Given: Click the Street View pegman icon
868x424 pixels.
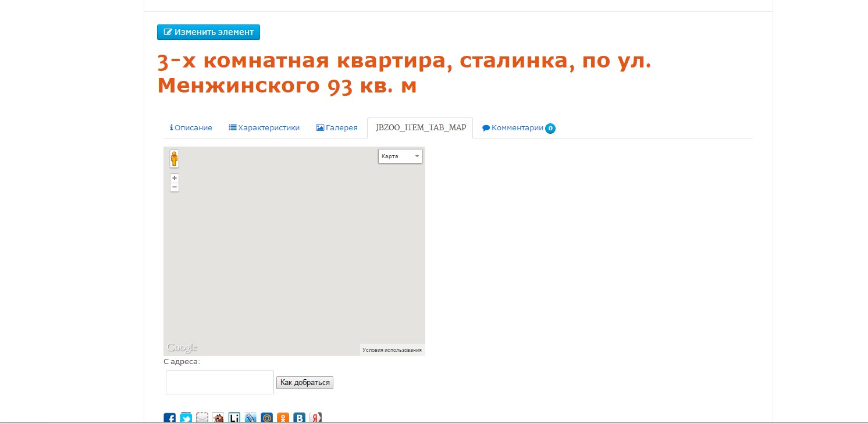Looking at the screenshot, I should (x=174, y=159).
